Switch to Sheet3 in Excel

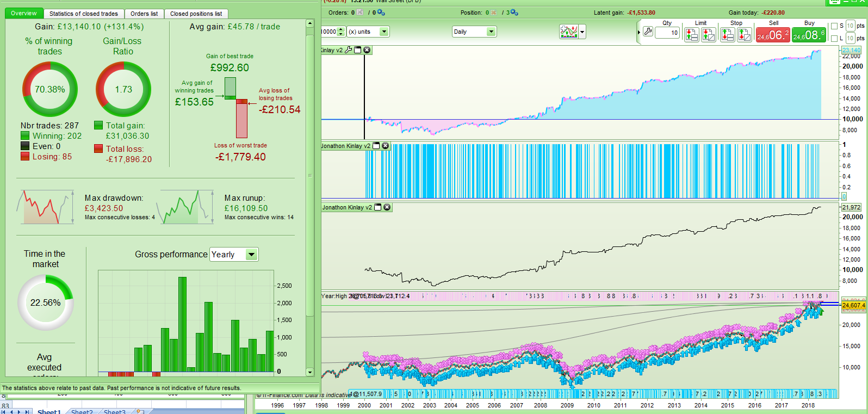(114, 412)
